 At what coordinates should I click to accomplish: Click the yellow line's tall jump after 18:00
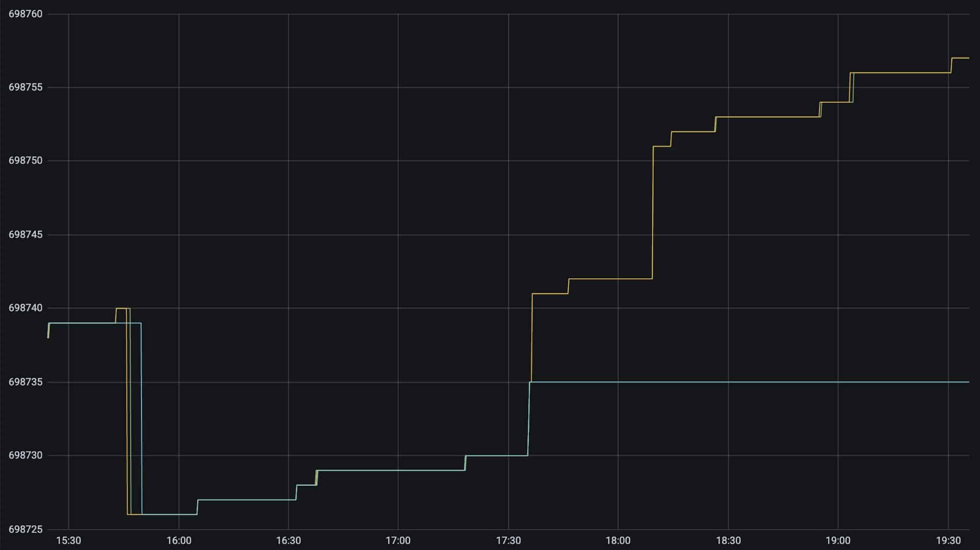653,213
